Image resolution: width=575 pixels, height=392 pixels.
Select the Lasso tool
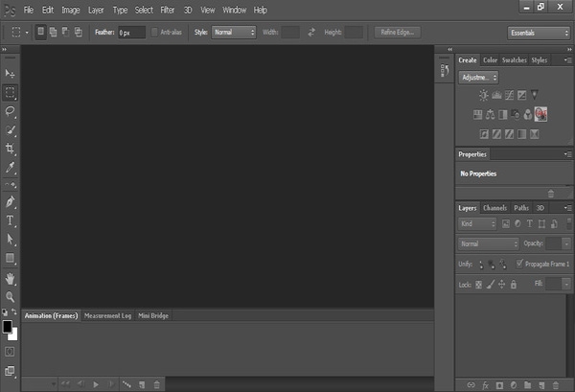(x=11, y=111)
